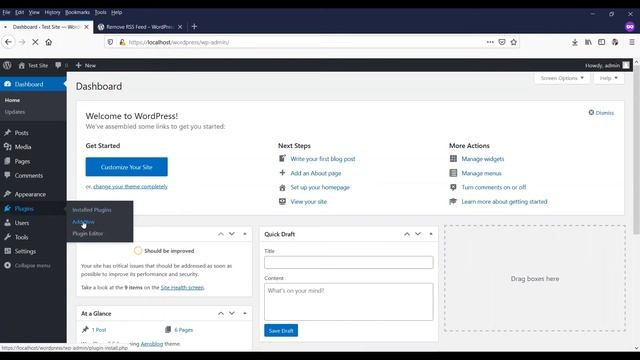Go to browser home page icon
Viewport: 640px width, 360px height.
(49, 42)
